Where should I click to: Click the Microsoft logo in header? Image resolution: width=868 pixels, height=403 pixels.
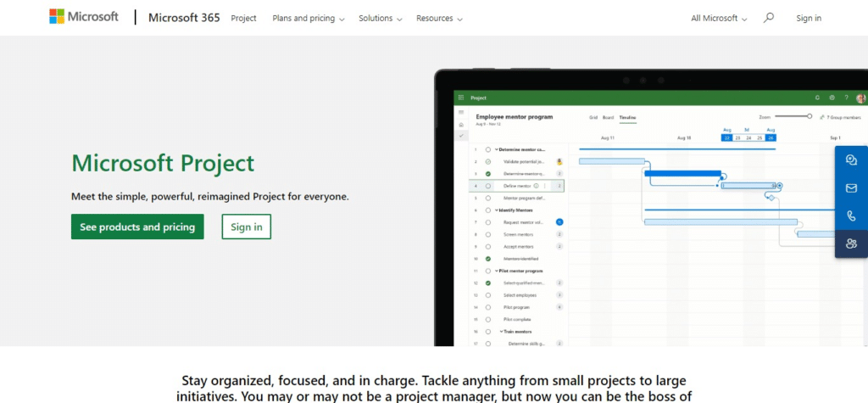tap(83, 18)
